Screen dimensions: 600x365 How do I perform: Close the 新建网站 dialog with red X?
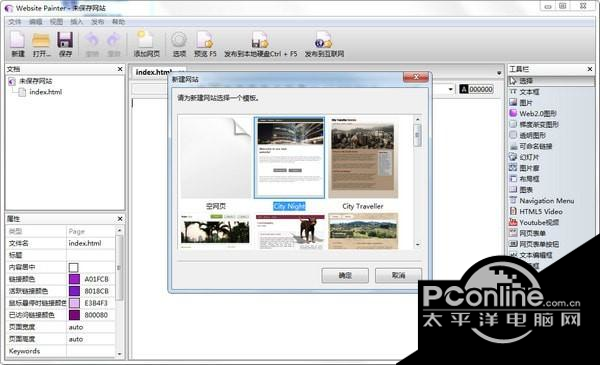pyautogui.click(x=416, y=77)
